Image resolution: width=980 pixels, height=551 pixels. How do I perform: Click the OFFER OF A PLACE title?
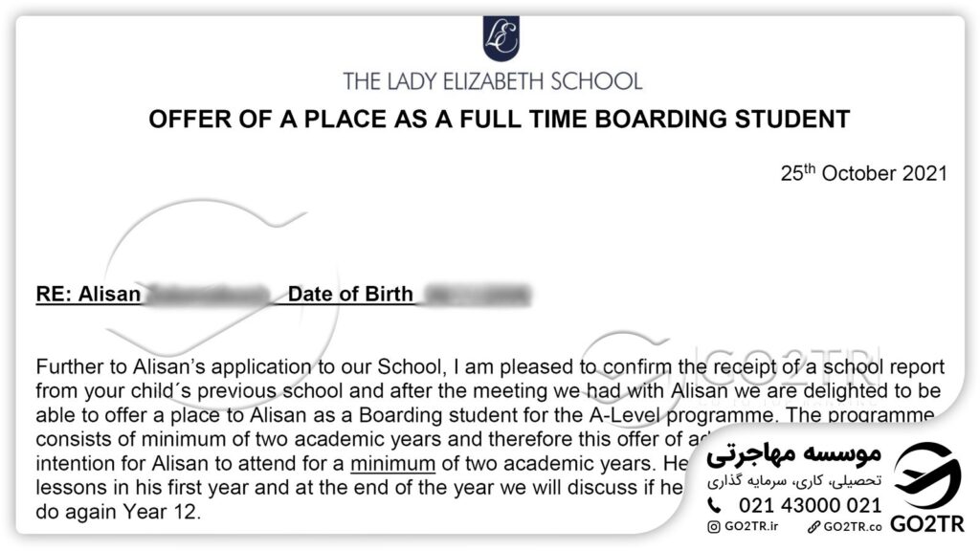[500, 119]
